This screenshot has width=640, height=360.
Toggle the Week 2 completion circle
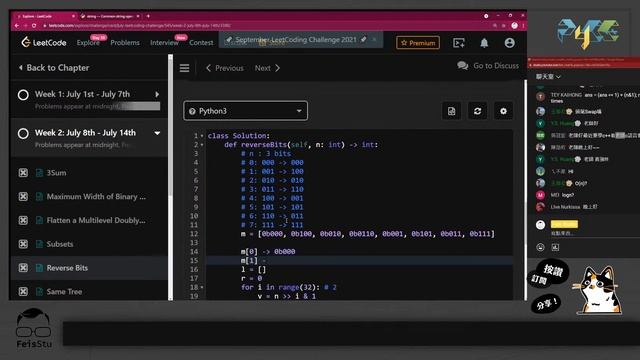pos(23,133)
